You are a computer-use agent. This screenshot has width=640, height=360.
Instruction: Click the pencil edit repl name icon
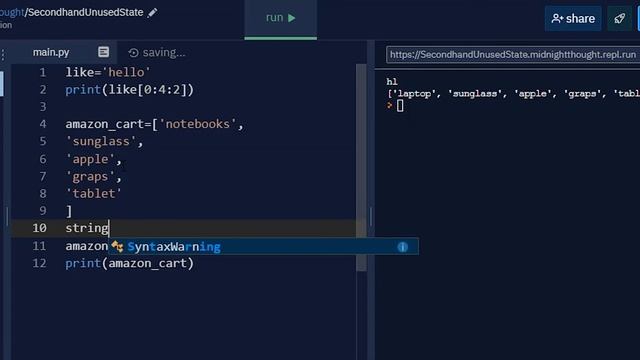point(153,13)
